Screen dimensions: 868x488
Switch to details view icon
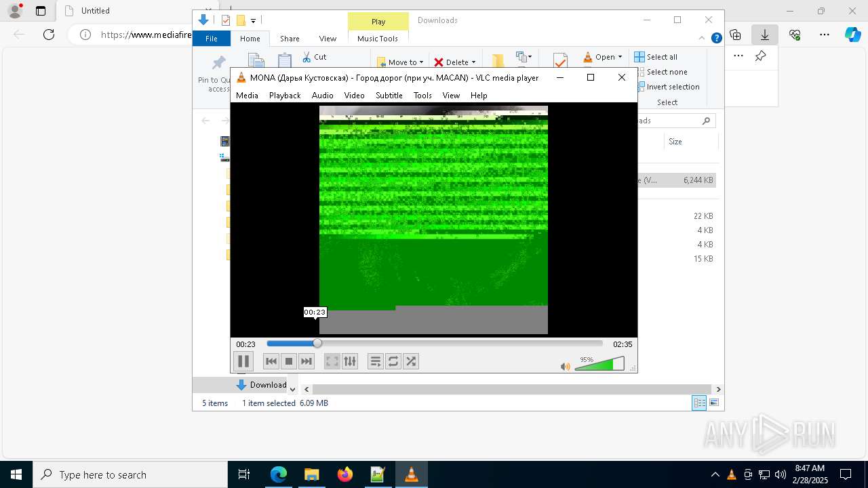tap(699, 403)
